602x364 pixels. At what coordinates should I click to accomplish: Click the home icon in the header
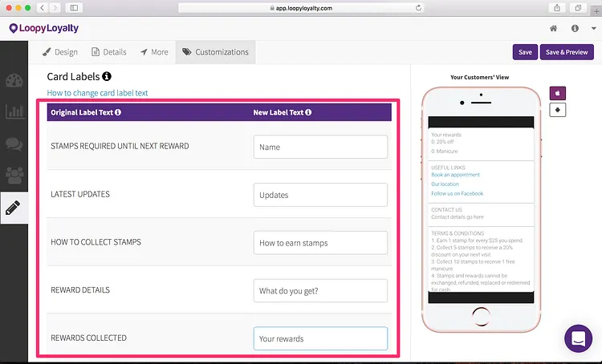553,28
